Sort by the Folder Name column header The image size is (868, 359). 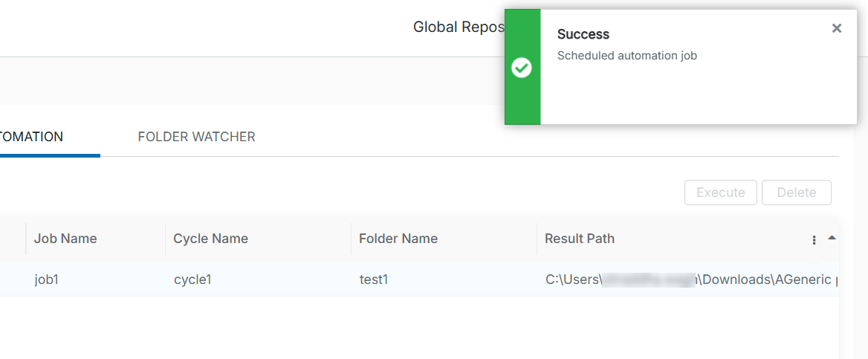[x=398, y=239]
